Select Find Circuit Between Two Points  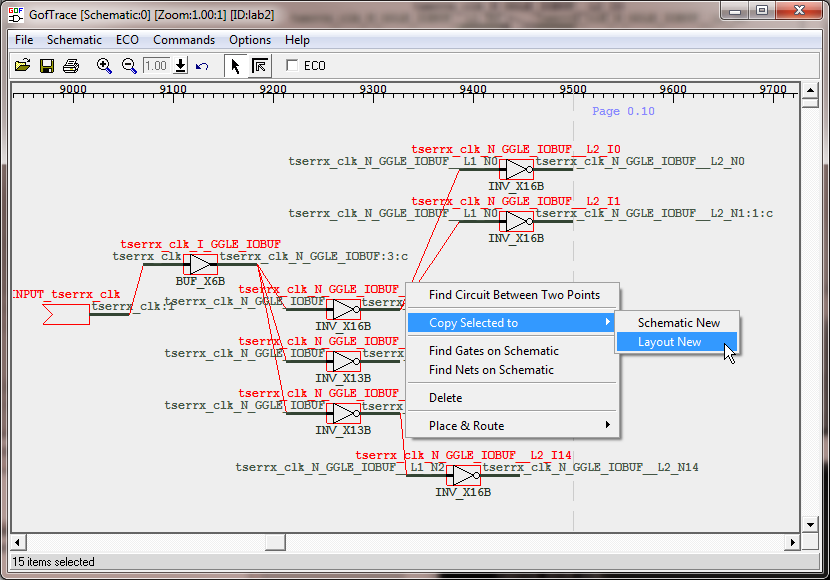[514, 295]
